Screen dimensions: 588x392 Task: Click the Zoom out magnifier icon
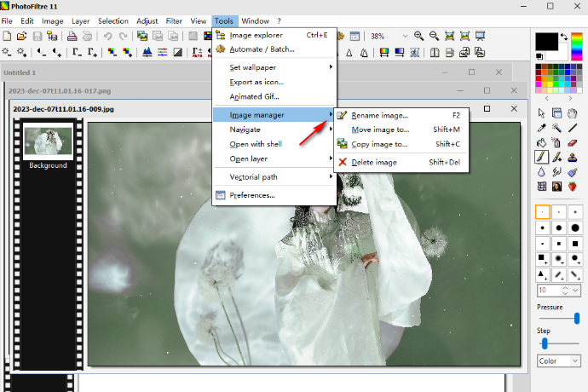tap(435, 36)
